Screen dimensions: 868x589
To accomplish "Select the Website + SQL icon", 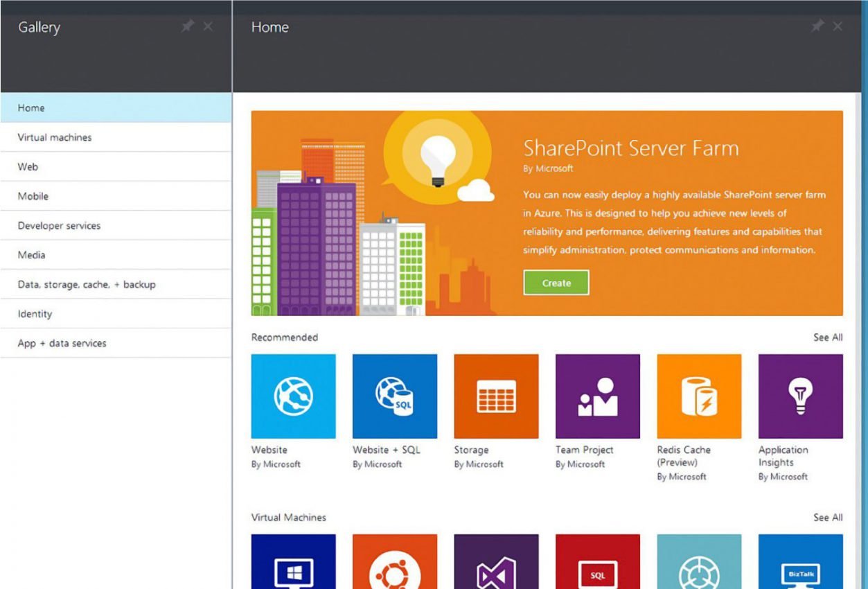I will coord(394,396).
